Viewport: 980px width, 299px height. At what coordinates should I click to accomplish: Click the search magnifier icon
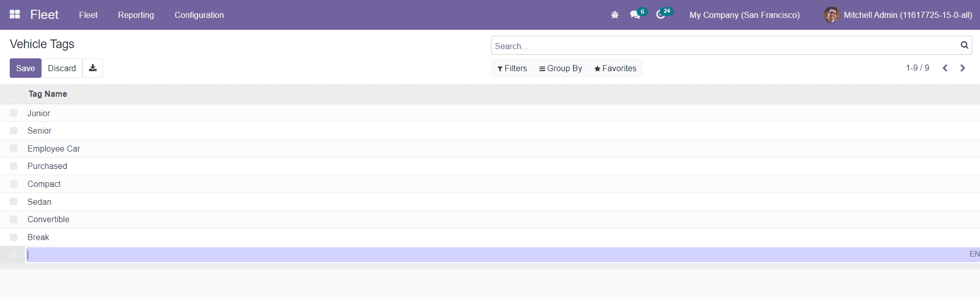[x=964, y=46]
